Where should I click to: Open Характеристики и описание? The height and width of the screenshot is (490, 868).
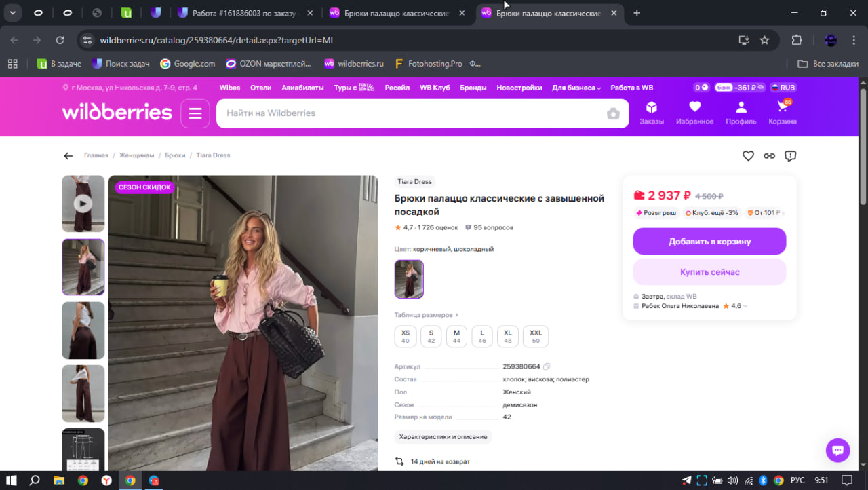pos(443,437)
